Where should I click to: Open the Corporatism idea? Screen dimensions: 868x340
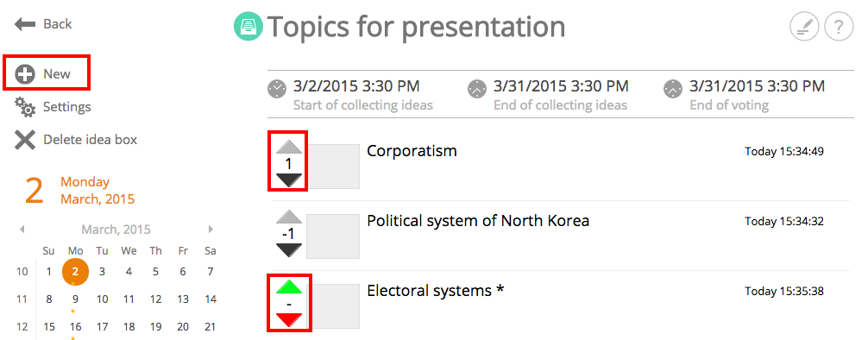tap(412, 151)
